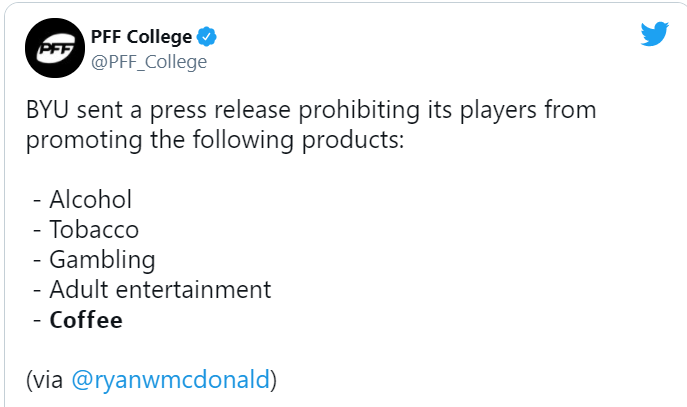Visit the @ryanwmcdonald mention link
The width and height of the screenshot is (687, 407).
tap(170, 379)
